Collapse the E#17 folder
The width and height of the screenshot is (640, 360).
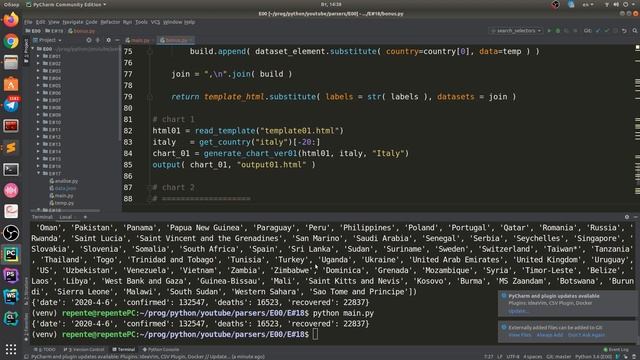(x=38, y=173)
